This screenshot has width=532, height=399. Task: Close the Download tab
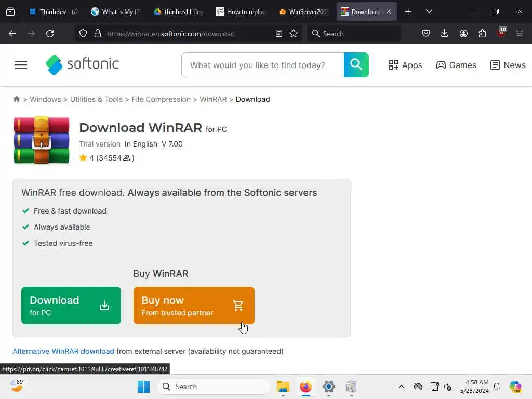coord(389,11)
